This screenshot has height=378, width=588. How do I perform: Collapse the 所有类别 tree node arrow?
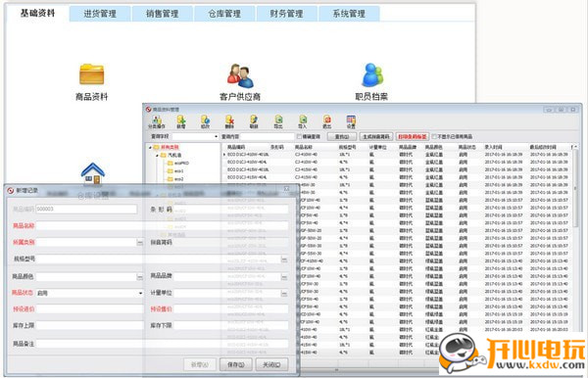pyautogui.click(x=150, y=148)
